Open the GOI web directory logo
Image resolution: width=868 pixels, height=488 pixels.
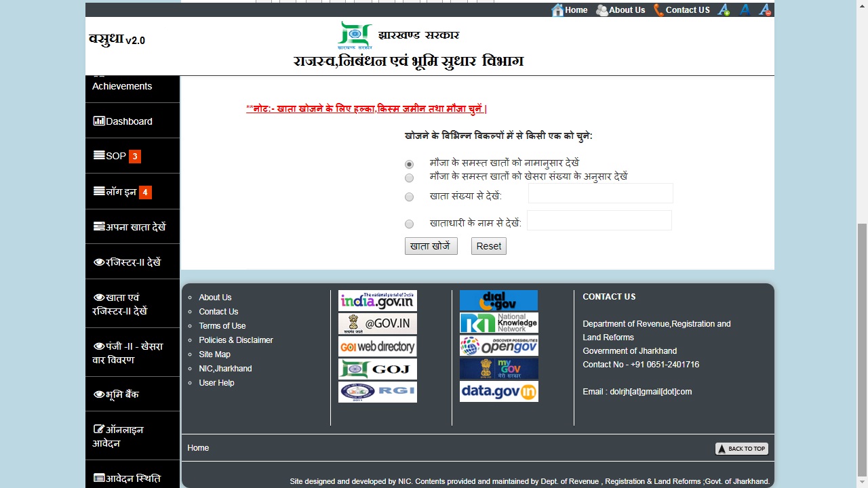377,346
